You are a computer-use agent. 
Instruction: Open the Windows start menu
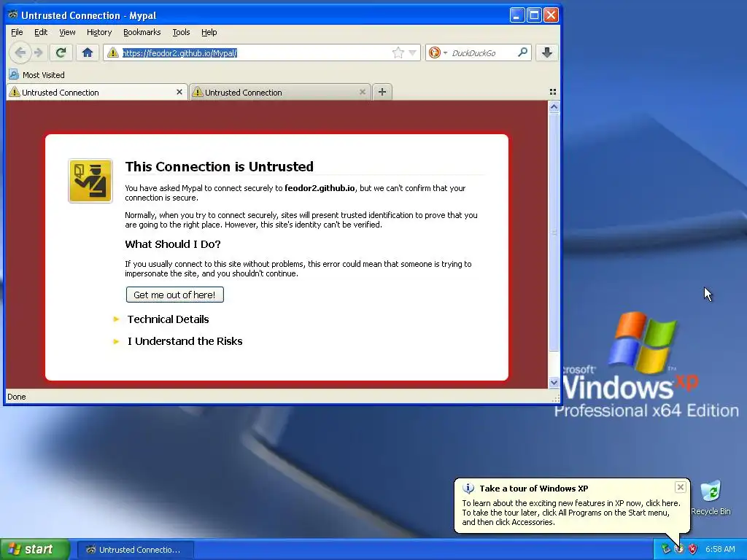tap(35, 550)
